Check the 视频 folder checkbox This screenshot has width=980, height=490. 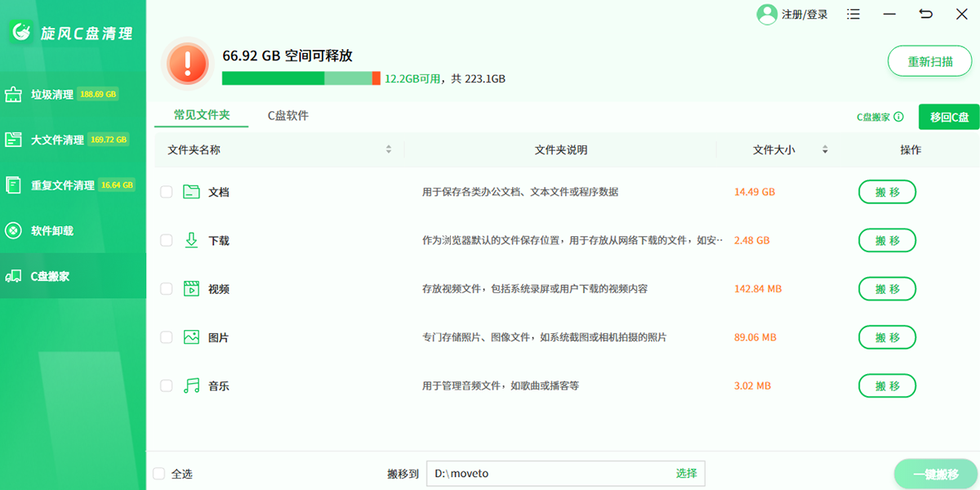pyautogui.click(x=167, y=288)
